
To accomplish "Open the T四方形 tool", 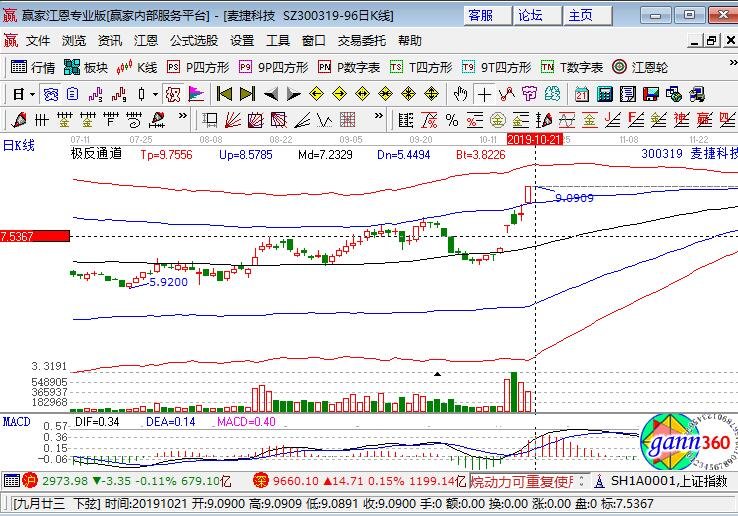I will [x=421, y=67].
